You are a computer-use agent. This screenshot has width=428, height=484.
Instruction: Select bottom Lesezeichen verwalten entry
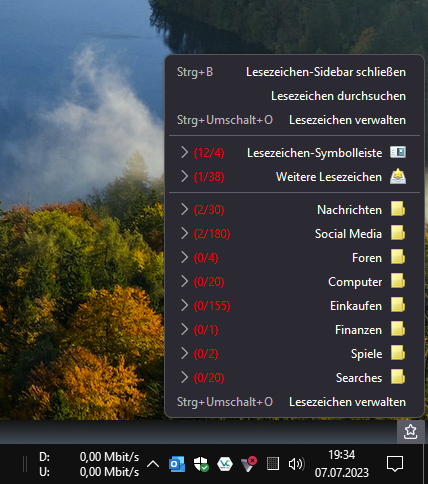294,402
